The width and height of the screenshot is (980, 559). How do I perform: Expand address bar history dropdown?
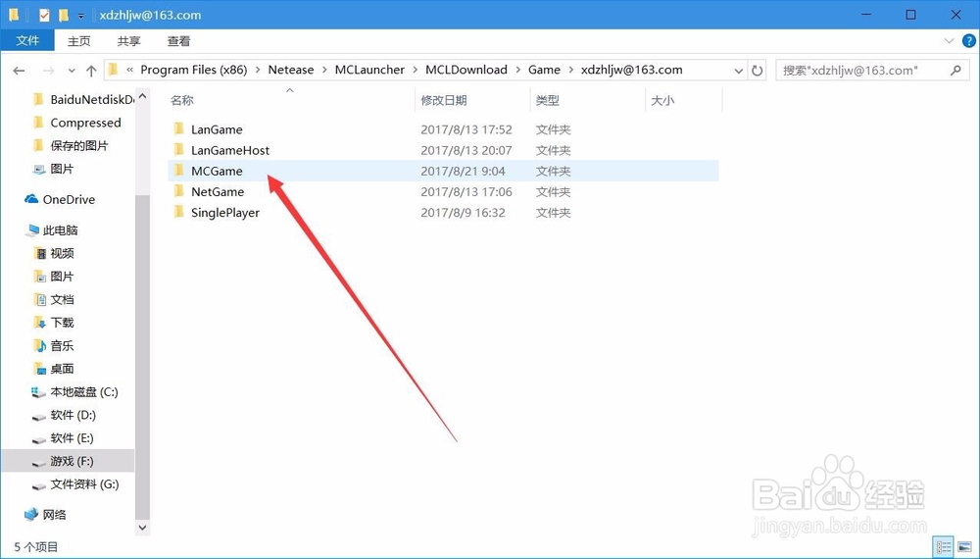click(x=738, y=71)
